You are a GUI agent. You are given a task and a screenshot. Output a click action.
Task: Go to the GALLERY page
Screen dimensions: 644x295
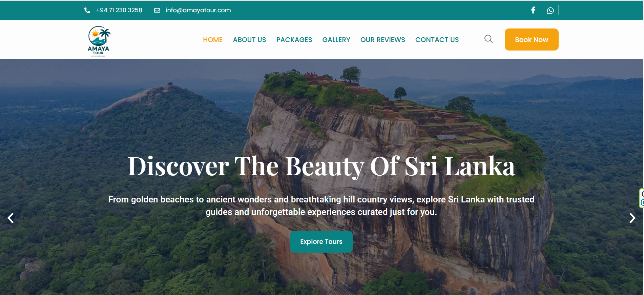336,40
